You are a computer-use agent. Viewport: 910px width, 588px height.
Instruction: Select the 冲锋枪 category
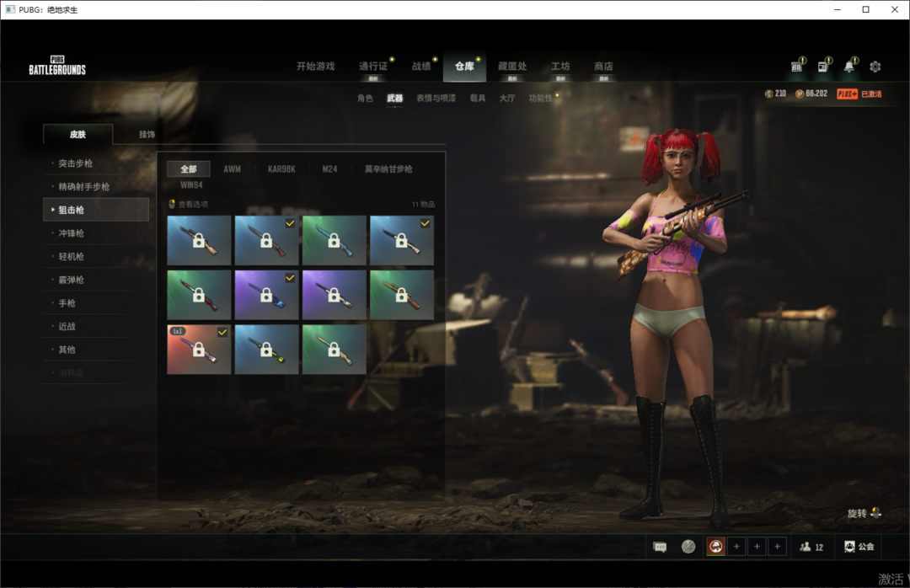(96, 233)
